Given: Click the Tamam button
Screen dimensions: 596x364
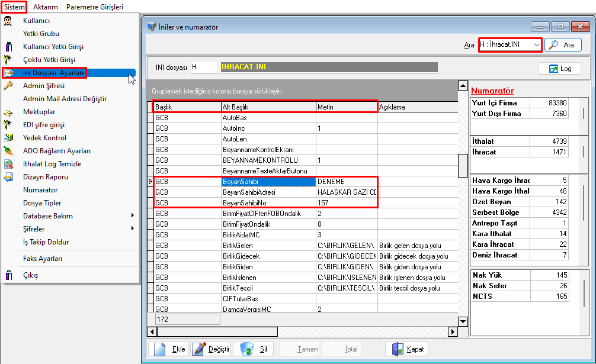Looking at the screenshot, I should (300, 349).
